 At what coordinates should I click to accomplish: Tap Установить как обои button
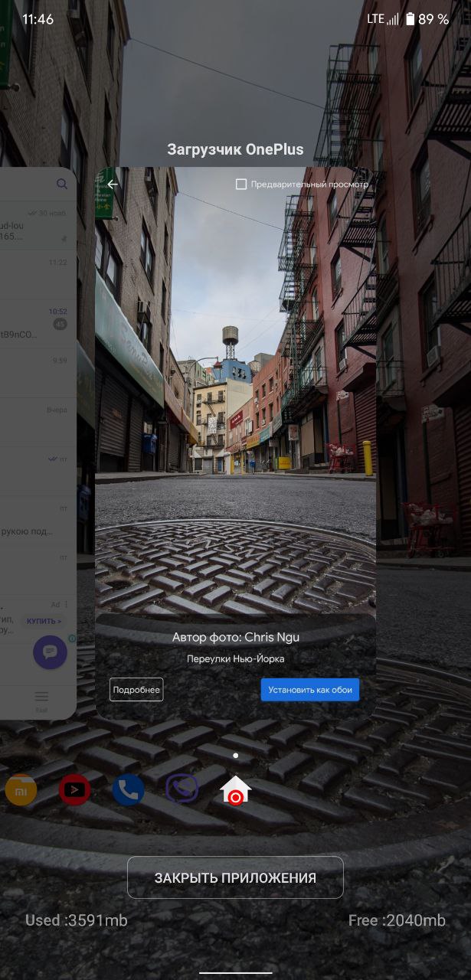310,690
